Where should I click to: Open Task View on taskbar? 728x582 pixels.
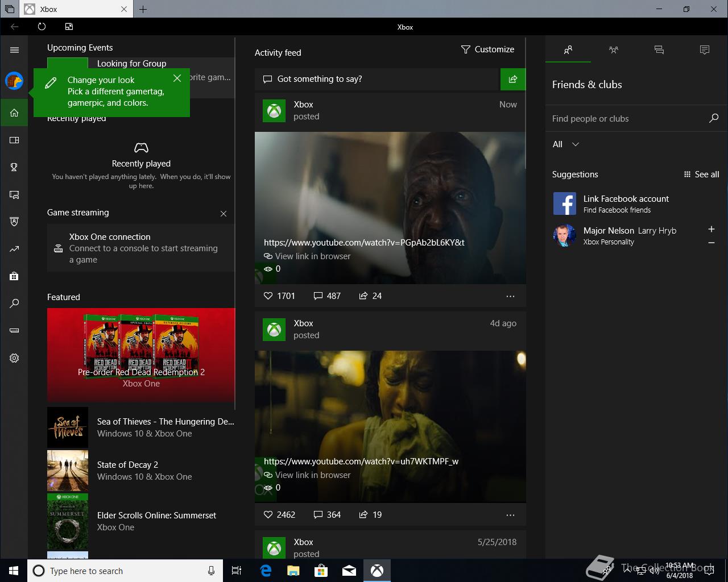tap(237, 571)
